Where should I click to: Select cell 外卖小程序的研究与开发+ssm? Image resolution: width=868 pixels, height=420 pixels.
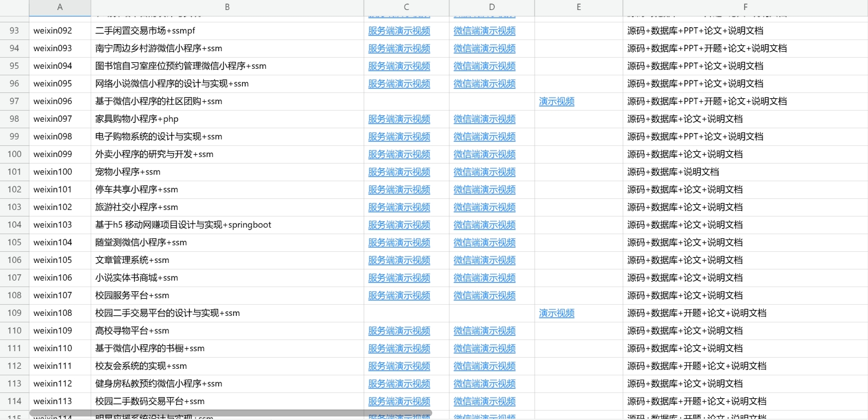tap(227, 154)
